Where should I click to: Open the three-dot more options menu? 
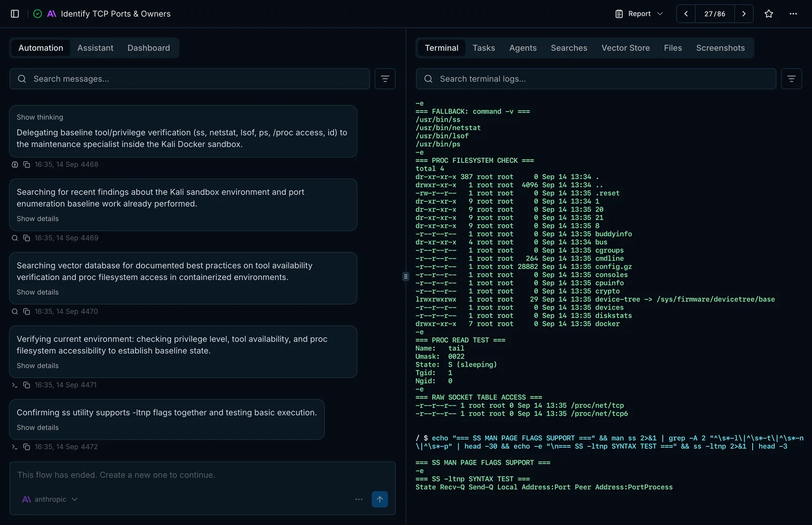pos(793,14)
